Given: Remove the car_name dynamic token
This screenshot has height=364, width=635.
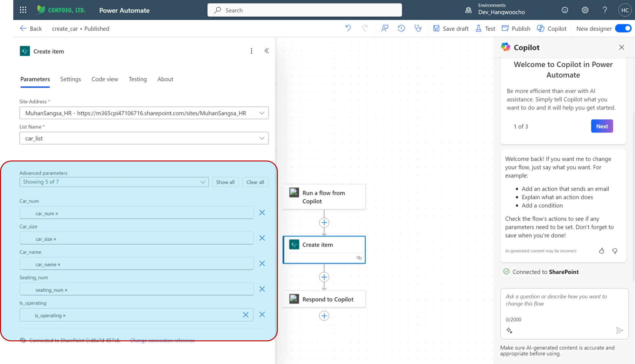Looking at the screenshot, I should tap(59, 265).
